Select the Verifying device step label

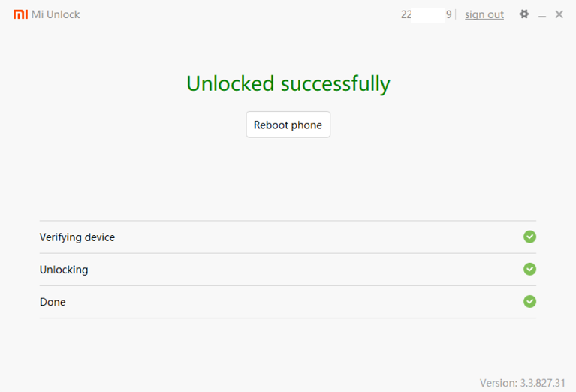click(x=77, y=237)
